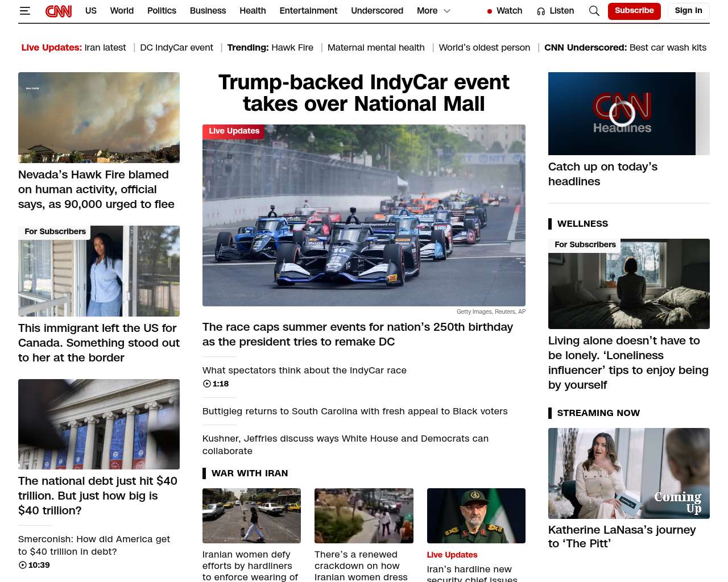Screen dimensions: 728x582
Task: Open the Underscored section
Action: (x=377, y=11)
